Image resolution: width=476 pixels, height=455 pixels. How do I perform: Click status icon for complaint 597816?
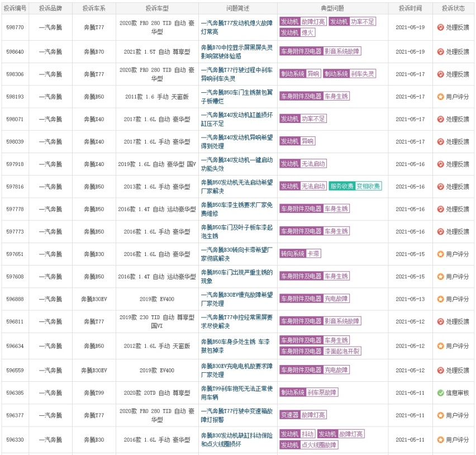(x=440, y=187)
